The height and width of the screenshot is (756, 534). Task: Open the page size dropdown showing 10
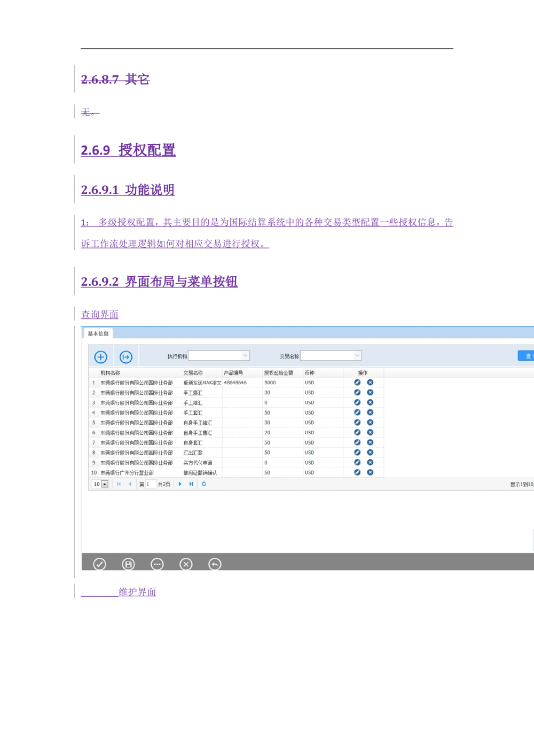coord(105,485)
